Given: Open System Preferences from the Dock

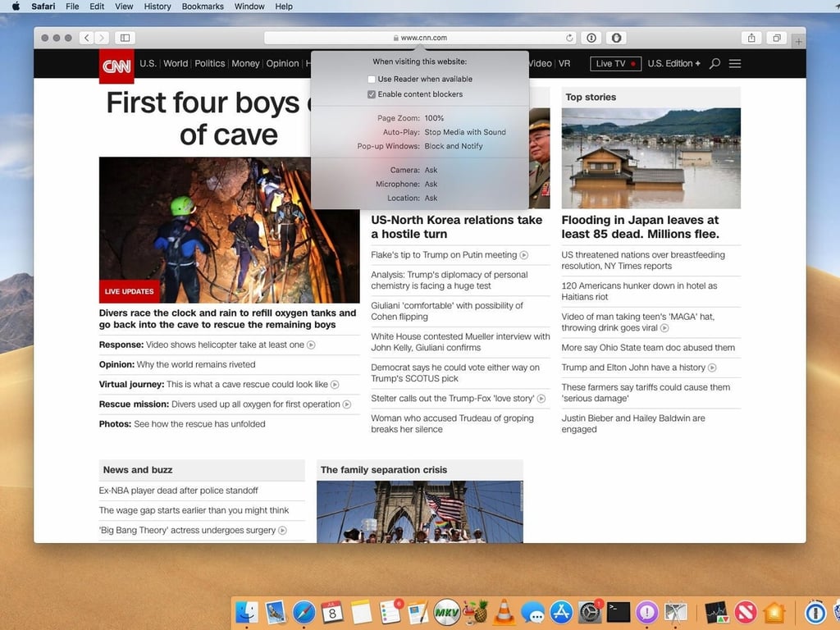Looking at the screenshot, I should pos(590,612).
